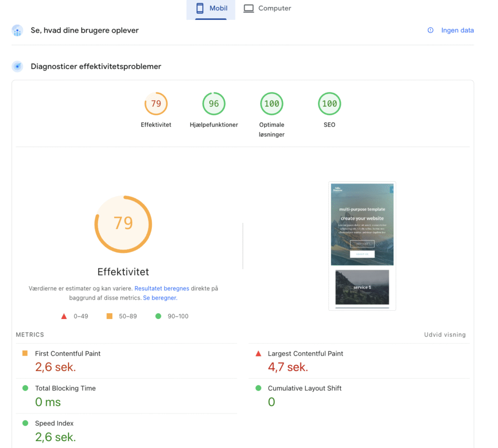This screenshot has width=498, height=448.
Task: Click the Effektivitet label under the small gauge
Action: pyautogui.click(x=156, y=125)
